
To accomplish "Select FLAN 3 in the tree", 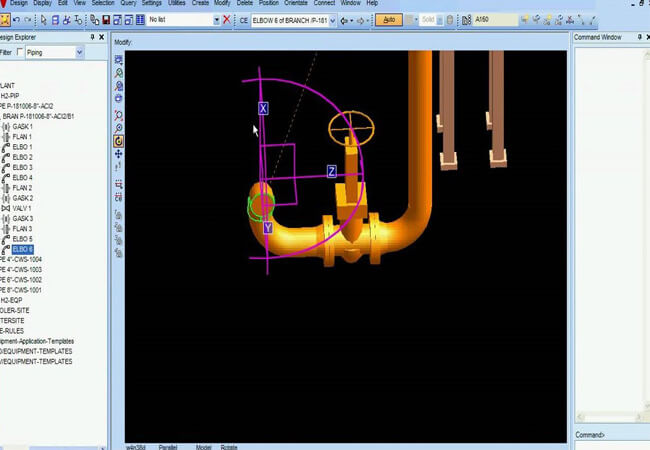I will point(22,229).
